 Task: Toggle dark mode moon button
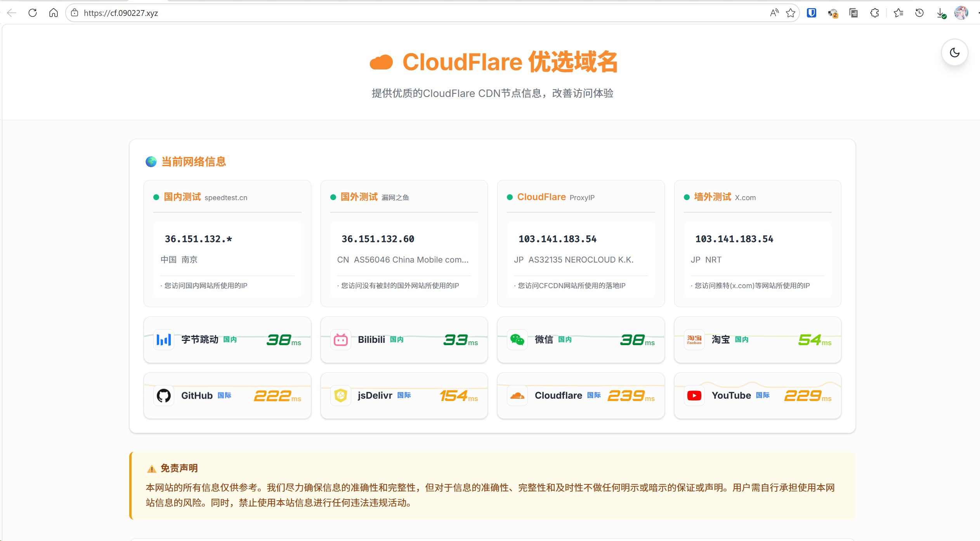954,52
